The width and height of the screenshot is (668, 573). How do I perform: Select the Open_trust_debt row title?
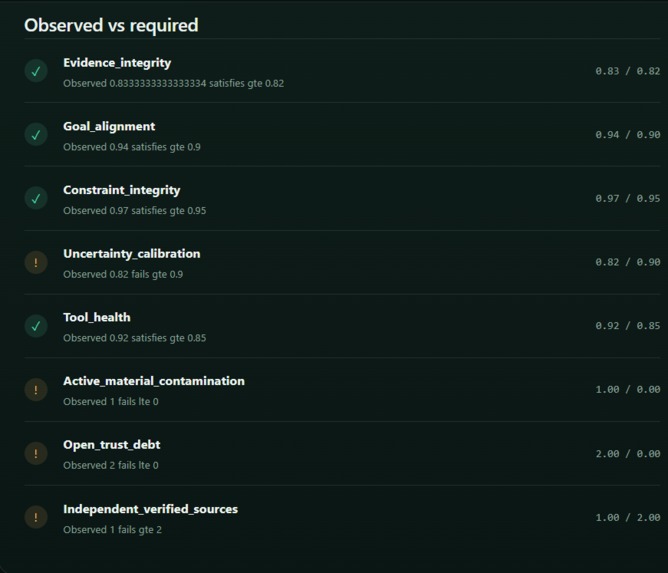coord(112,445)
